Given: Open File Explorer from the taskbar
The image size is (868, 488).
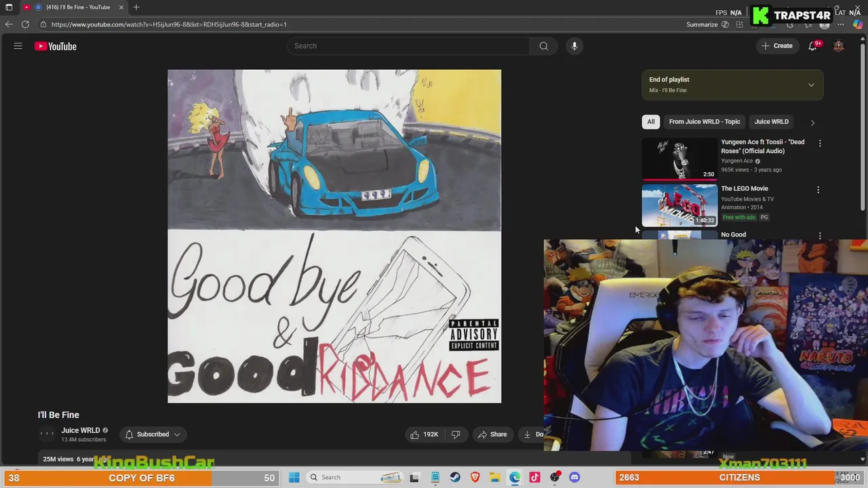Looking at the screenshot, I should [495, 477].
